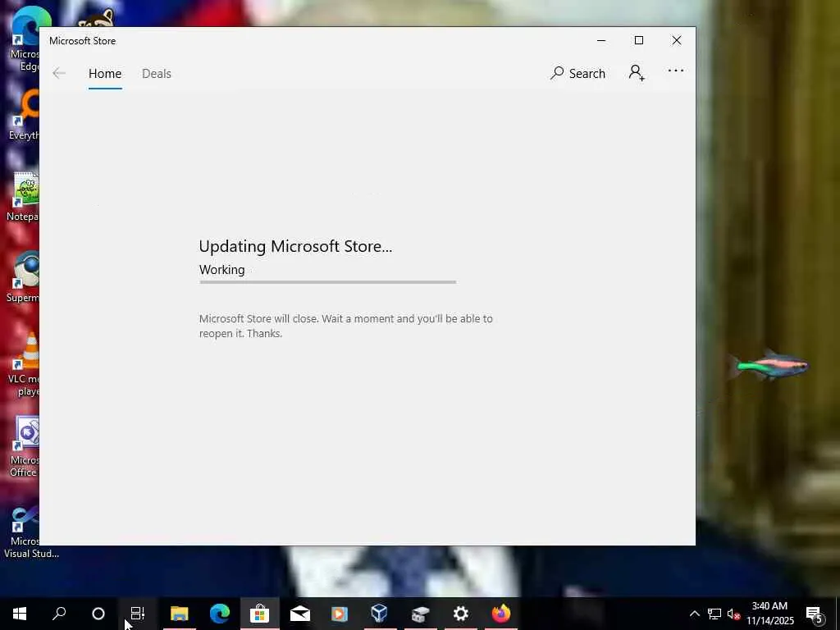Open Settings gear on taskbar
Viewport: 840px width, 630px height.
click(461, 614)
